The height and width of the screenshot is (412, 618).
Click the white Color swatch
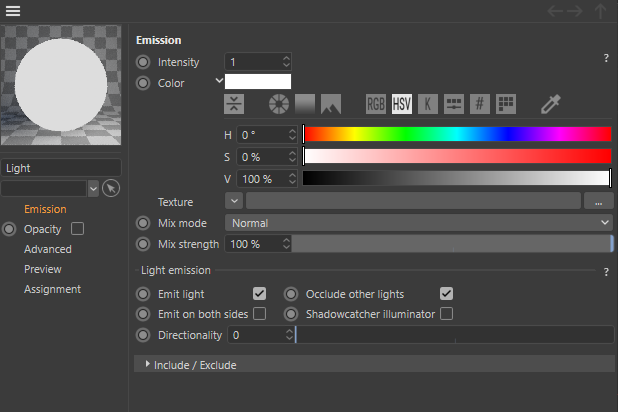click(258, 82)
